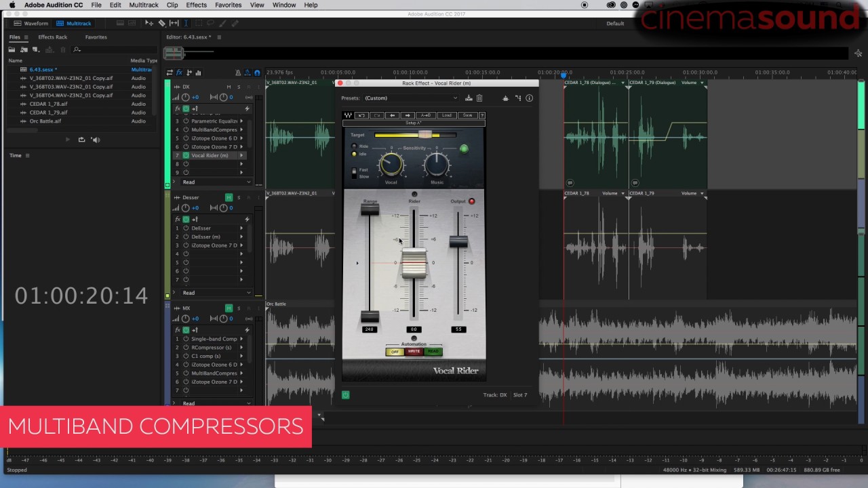Delete preset trash icon in Rack Effect
This screenshot has height=488, width=868.
479,98
